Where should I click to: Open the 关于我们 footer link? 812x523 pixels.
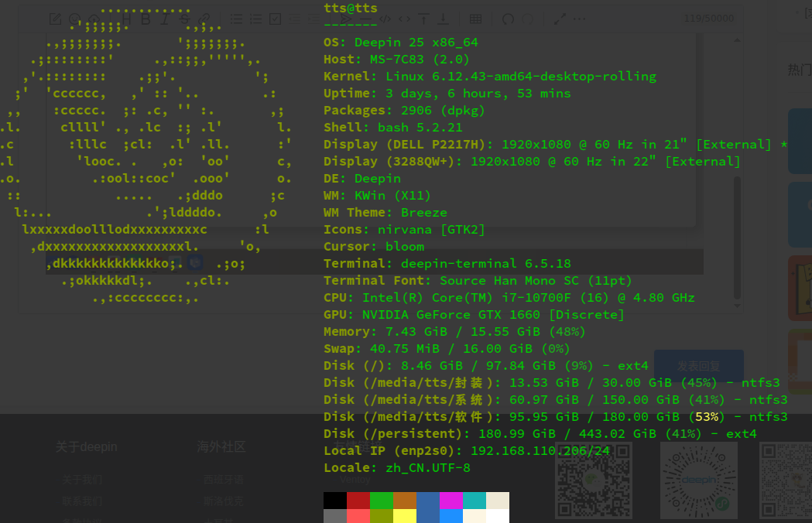coord(82,480)
